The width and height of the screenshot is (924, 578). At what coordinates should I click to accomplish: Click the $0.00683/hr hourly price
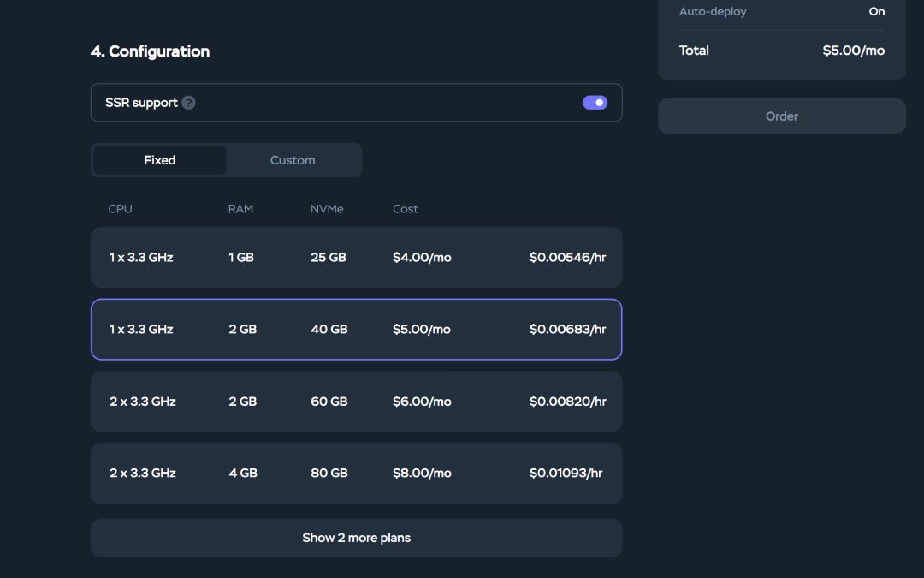tap(567, 329)
